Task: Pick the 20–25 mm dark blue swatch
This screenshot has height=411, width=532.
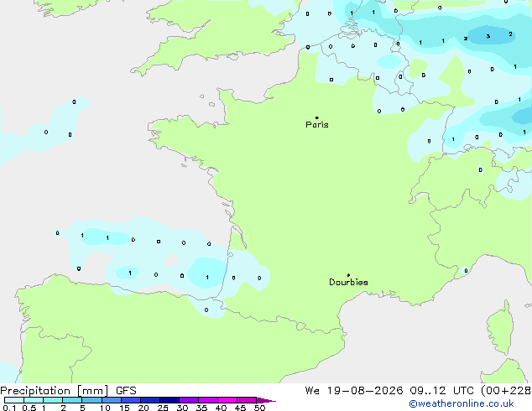Action: click(x=150, y=400)
